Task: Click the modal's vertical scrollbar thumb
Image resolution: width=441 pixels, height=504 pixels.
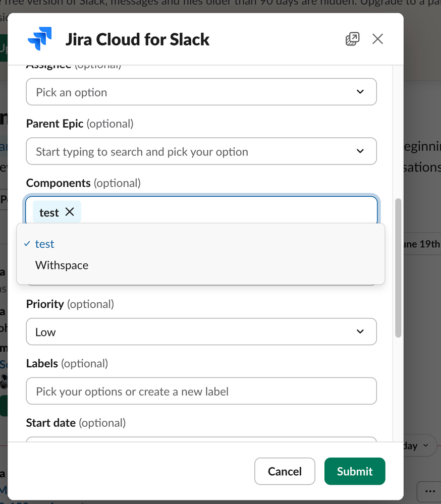Action: [398, 267]
